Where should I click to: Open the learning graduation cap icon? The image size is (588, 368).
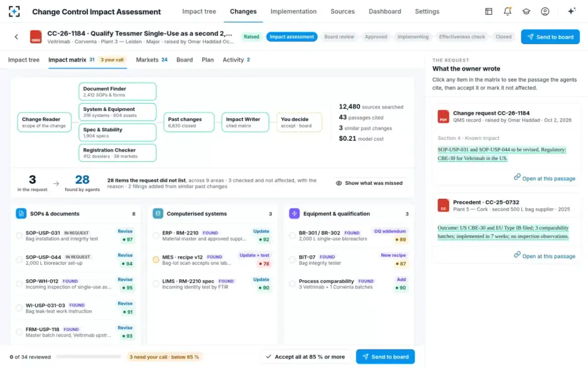point(526,11)
